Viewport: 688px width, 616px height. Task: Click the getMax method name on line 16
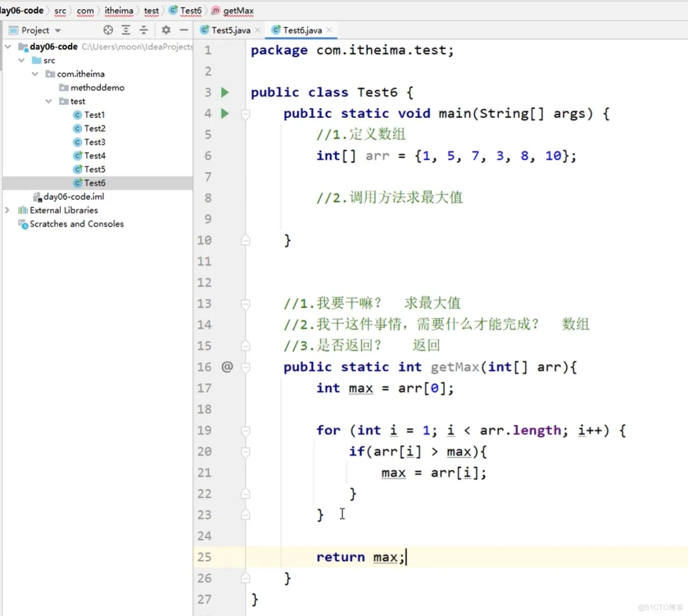[454, 367]
